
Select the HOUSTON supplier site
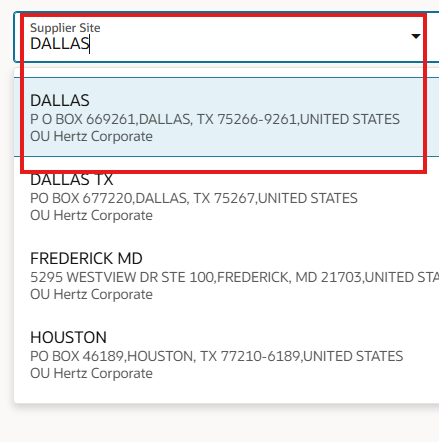coord(227,354)
